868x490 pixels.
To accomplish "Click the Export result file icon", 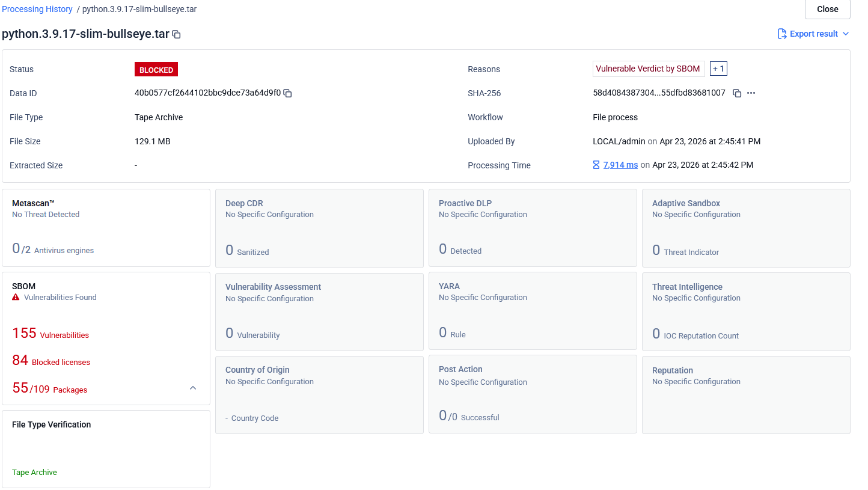I will pyautogui.click(x=782, y=34).
